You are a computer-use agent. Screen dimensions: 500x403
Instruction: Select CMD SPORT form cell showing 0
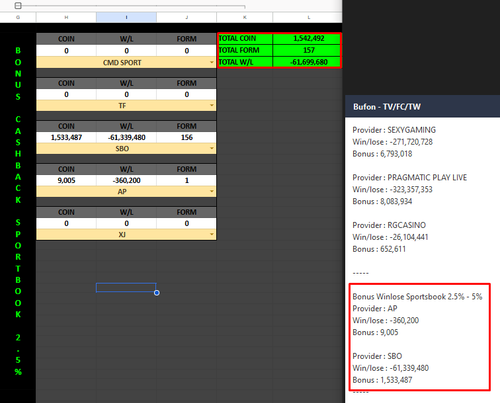coord(187,51)
